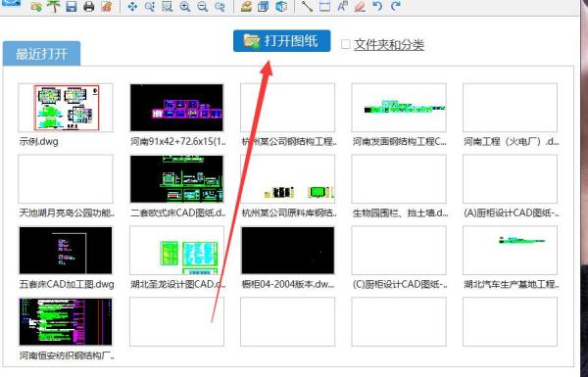The image size is (588, 377).
Task: Click the save floppy disk icon
Action: click(x=72, y=7)
